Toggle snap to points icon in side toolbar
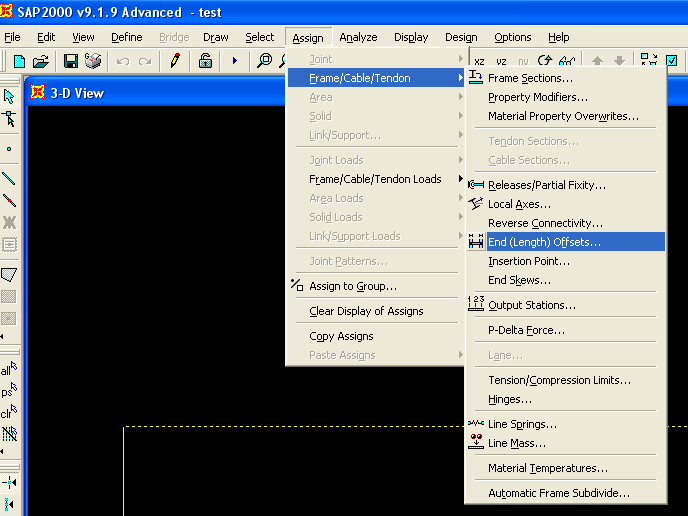The width and height of the screenshot is (688, 516). coord(9,483)
